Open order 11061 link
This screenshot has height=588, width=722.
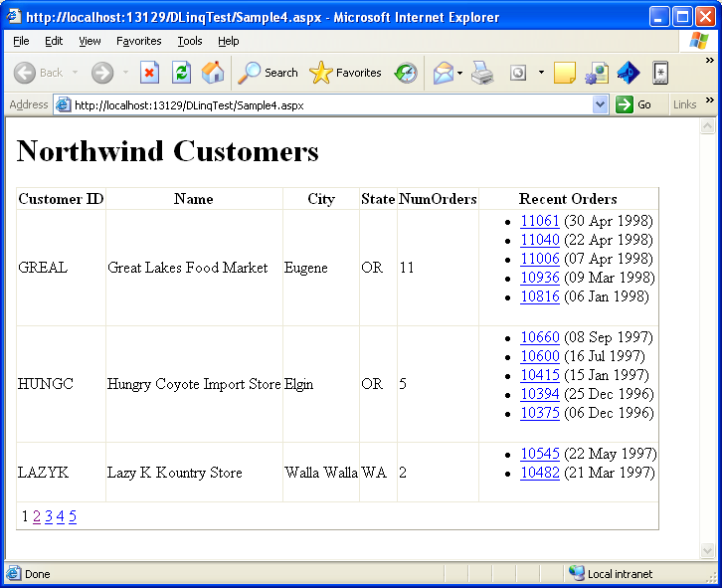540,221
